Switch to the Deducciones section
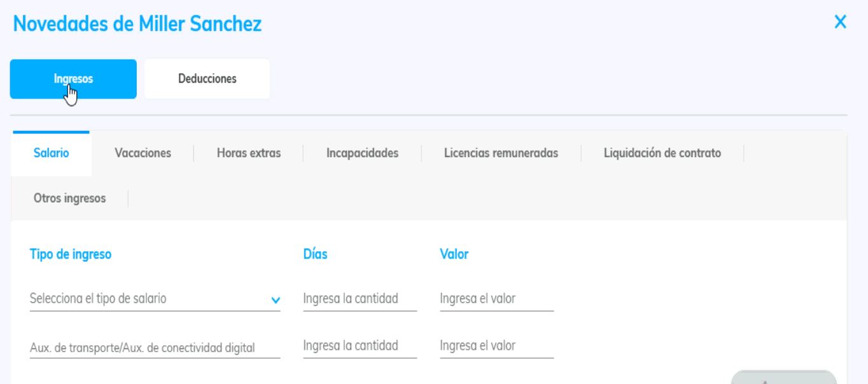 [x=207, y=79]
